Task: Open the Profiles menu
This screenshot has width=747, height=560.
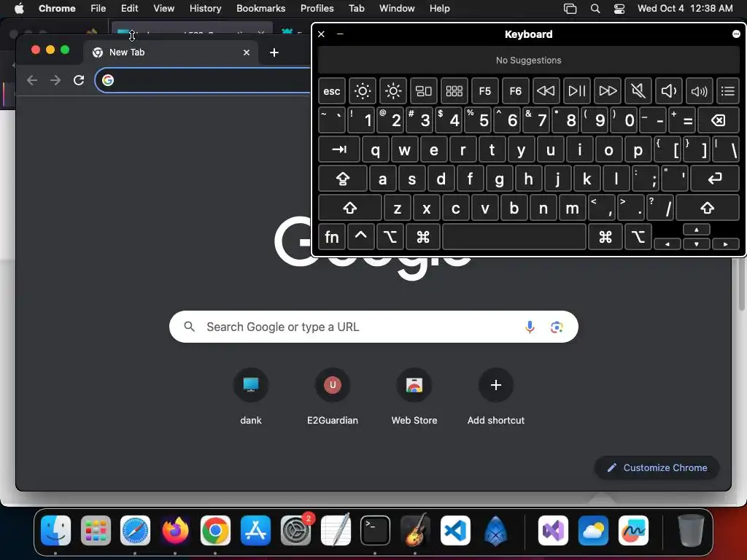Action: (317, 8)
